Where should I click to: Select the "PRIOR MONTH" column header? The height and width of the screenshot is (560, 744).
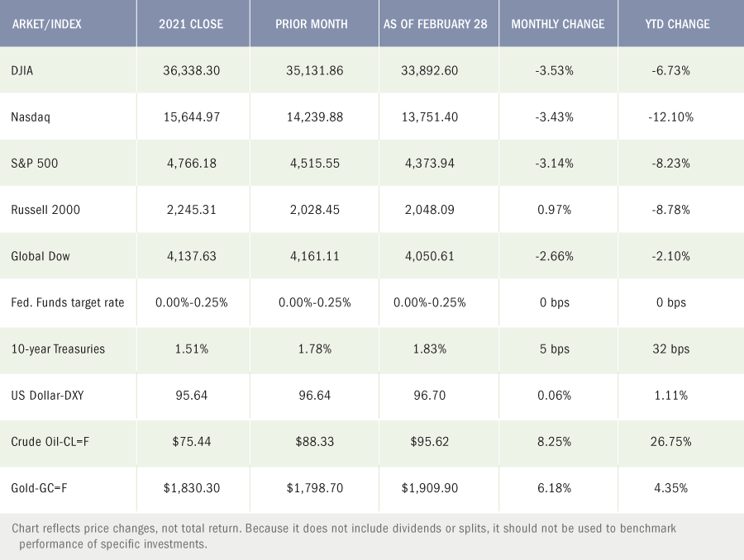tap(312, 24)
